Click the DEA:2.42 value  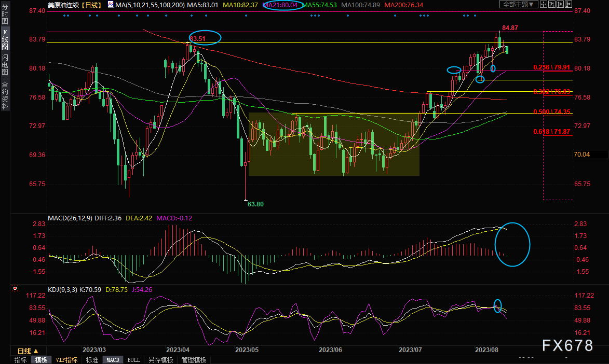point(139,218)
